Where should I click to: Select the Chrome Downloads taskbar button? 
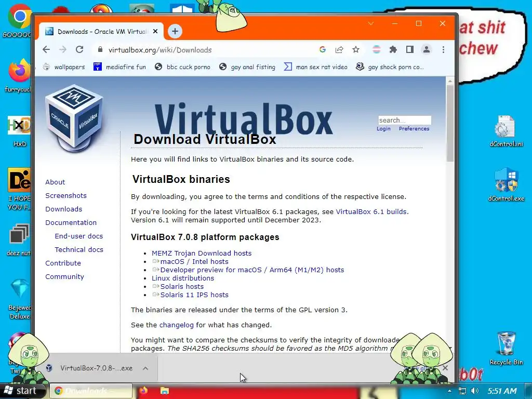pyautogui.click(x=91, y=391)
